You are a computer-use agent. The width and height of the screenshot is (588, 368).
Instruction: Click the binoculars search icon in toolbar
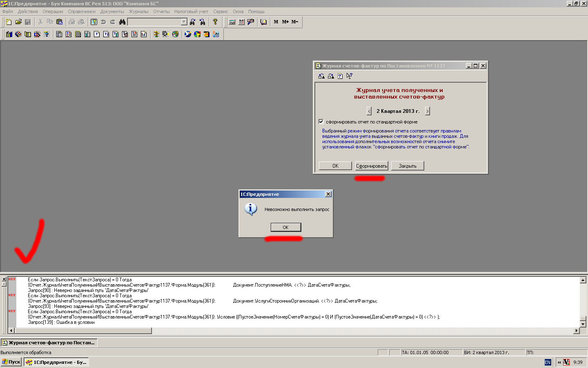[x=122, y=22]
